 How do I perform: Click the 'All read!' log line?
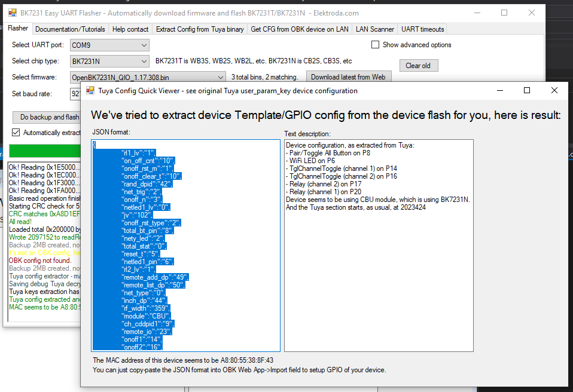20,222
